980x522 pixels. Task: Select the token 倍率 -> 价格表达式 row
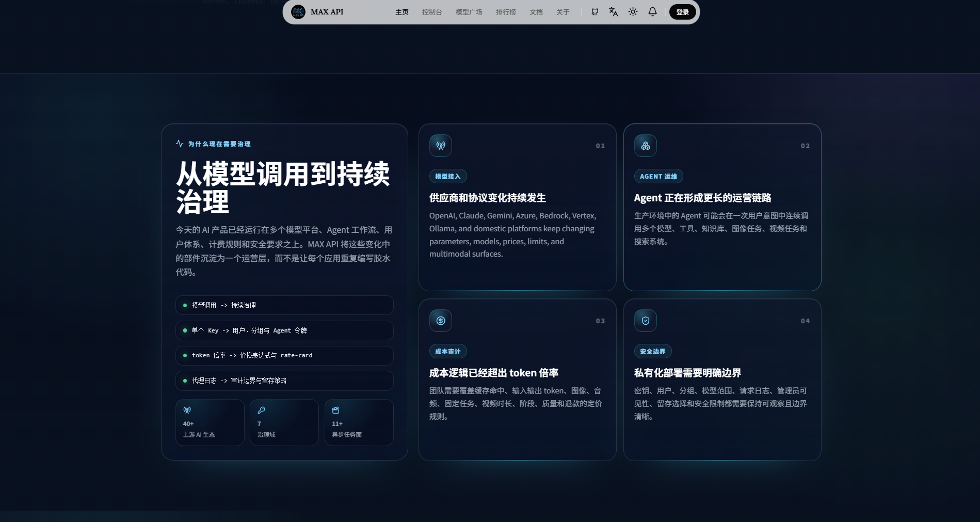click(x=284, y=355)
